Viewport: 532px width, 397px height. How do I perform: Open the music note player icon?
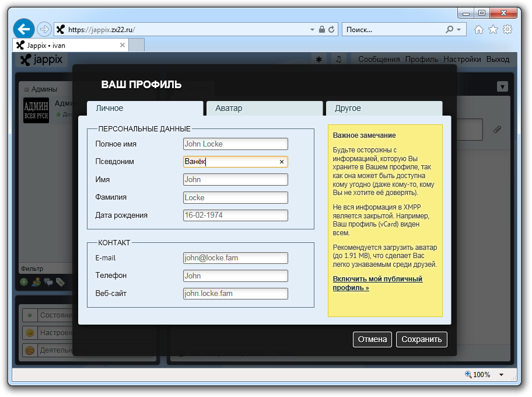338,59
